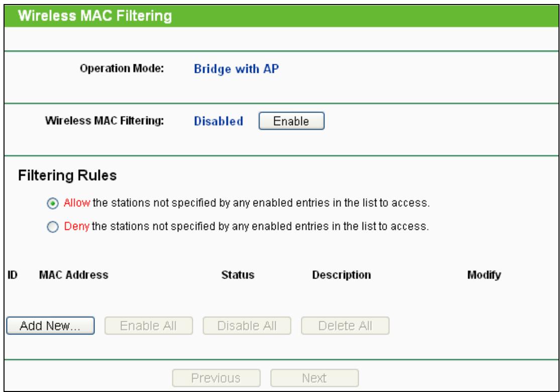Click the Modify column header
This screenshot has width=560, height=392.
coord(484,275)
